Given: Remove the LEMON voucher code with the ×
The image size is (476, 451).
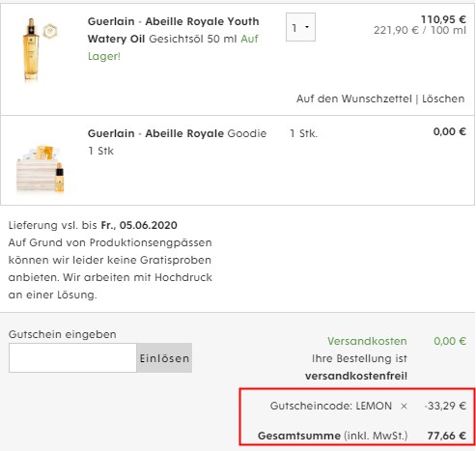Looking at the screenshot, I should (404, 407).
